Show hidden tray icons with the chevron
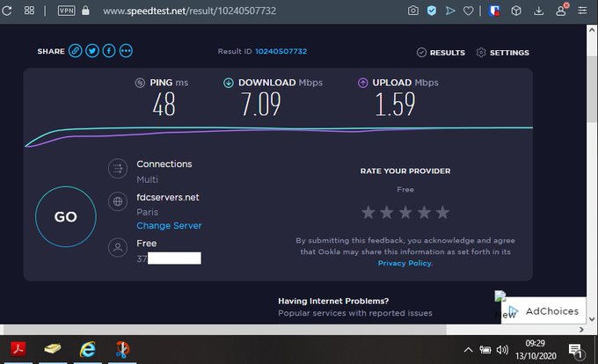This screenshot has height=364, width=598. point(469,350)
